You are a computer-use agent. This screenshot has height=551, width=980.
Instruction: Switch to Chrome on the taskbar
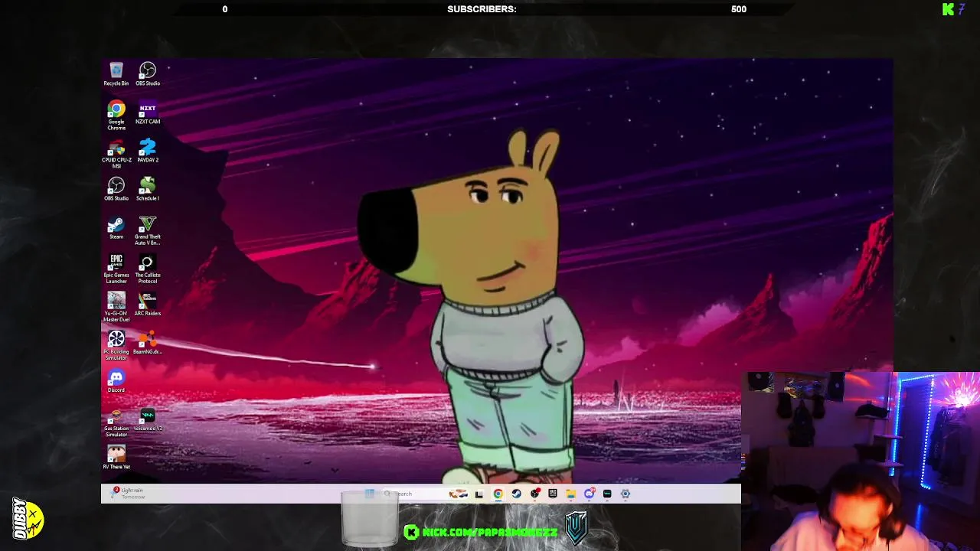(x=498, y=494)
